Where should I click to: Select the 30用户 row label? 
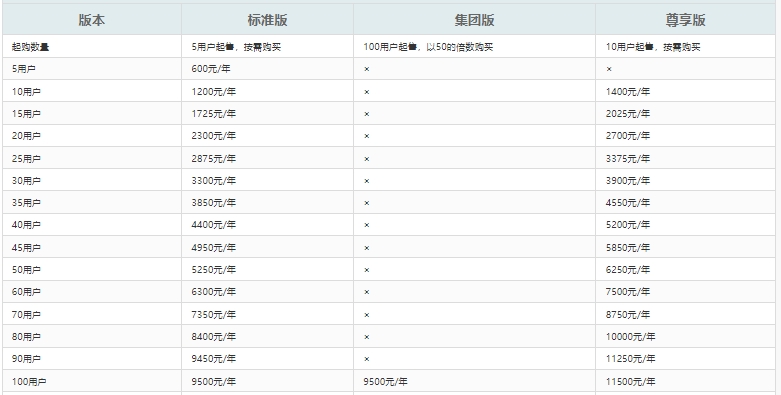tap(26, 180)
